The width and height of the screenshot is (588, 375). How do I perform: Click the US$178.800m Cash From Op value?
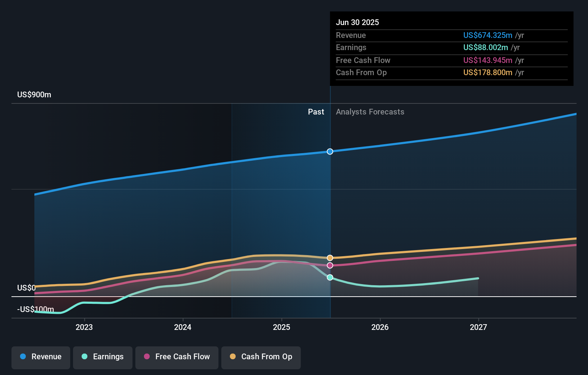tap(488, 73)
